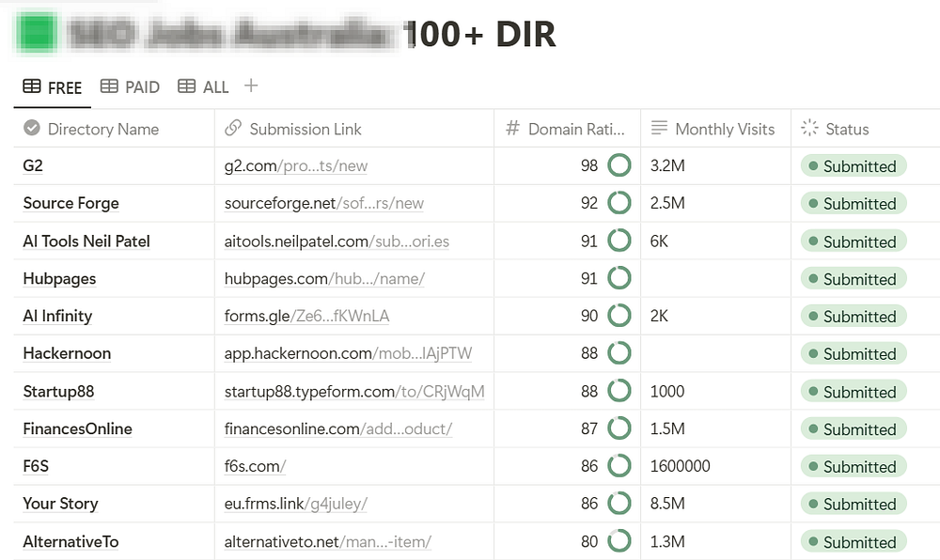Open the Source Forge row
Image resolution: width=940 pixels, height=560 pixels.
tap(70, 204)
